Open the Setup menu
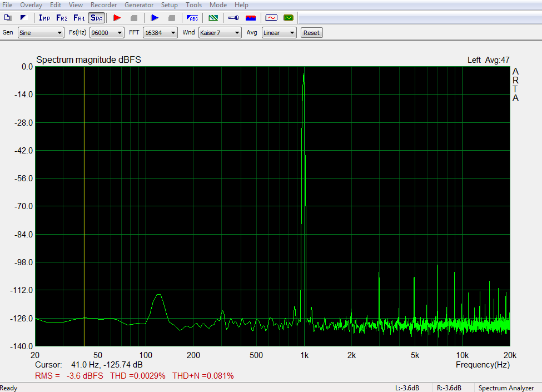This screenshot has width=542, height=392. (170, 5)
